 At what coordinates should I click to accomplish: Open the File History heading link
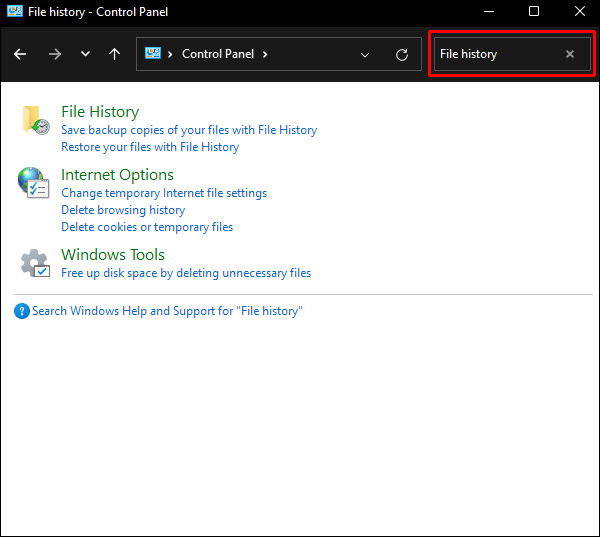tap(100, 112)
